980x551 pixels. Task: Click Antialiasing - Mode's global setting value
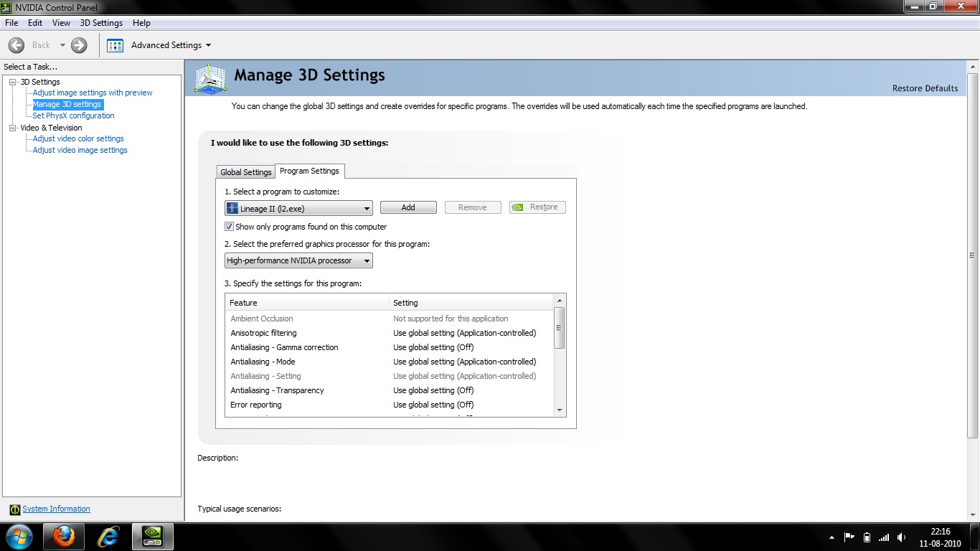(464, 362)
